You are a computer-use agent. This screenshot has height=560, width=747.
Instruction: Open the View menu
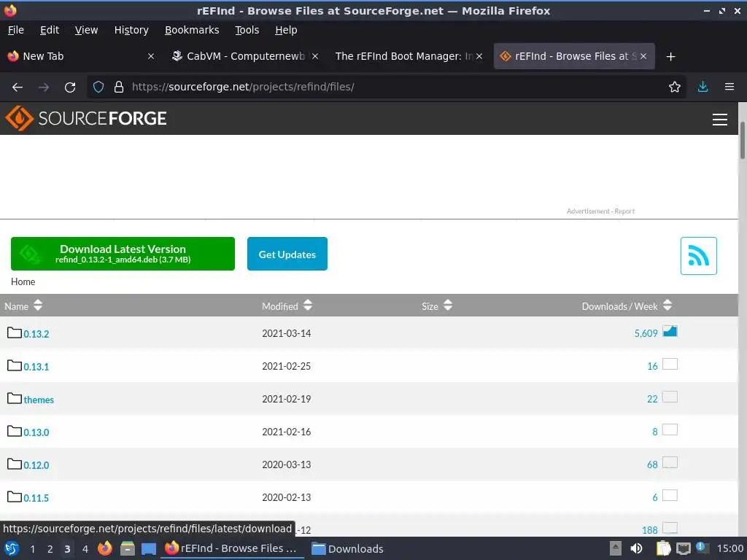pyautogui.click(x=86, y=30)
